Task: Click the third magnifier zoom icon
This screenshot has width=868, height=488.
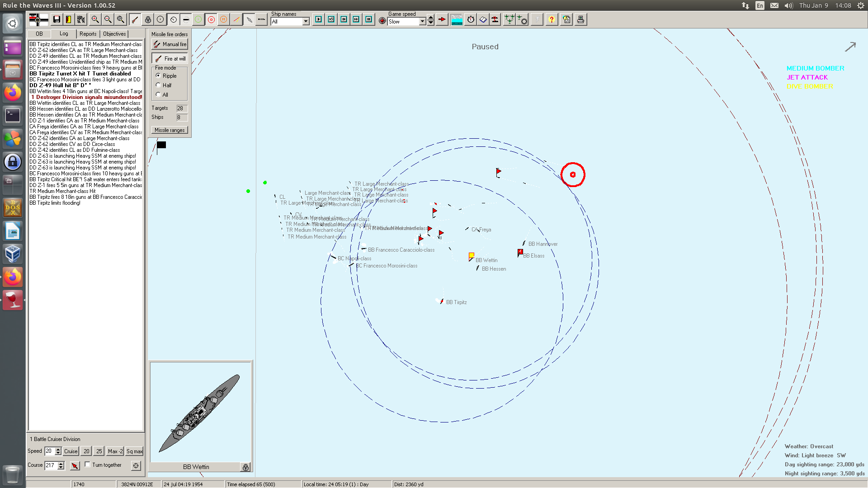Action: [x=120, y=19]
